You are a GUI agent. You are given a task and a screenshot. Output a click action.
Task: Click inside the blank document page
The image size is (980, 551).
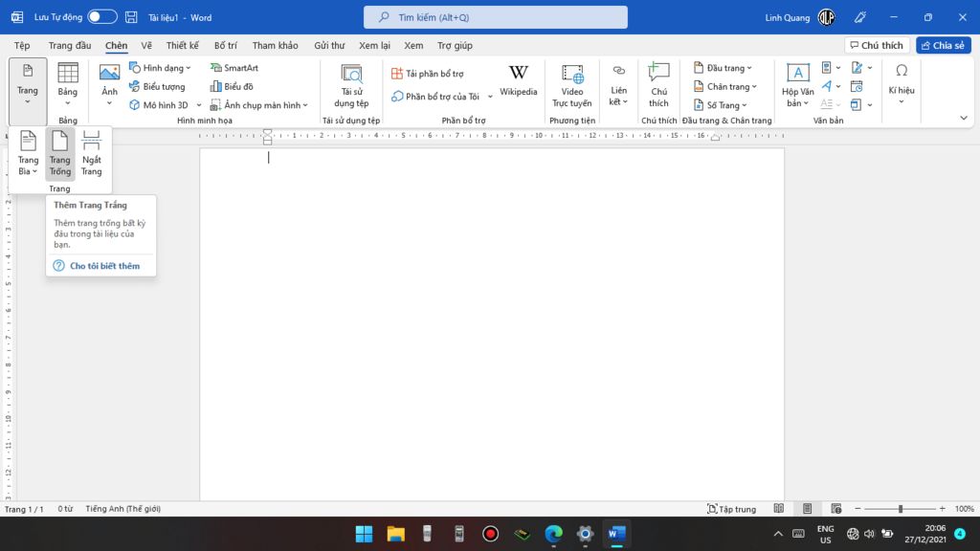[x=492, y=325]
